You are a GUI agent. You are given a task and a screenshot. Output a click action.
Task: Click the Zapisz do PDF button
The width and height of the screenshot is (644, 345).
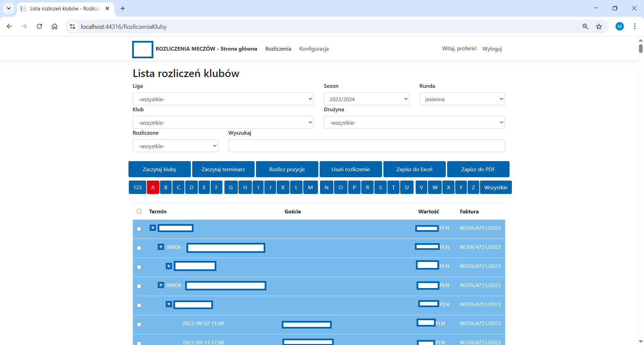478,169
